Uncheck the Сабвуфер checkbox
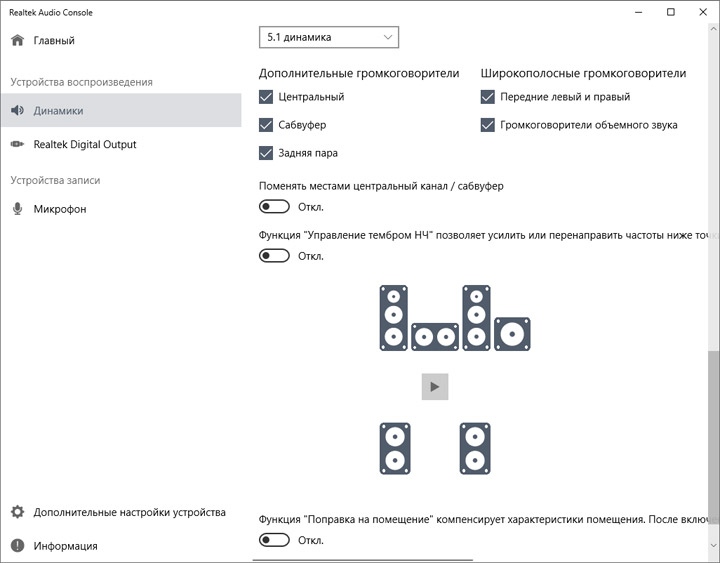Screen dimensions: 720x563 266,125
